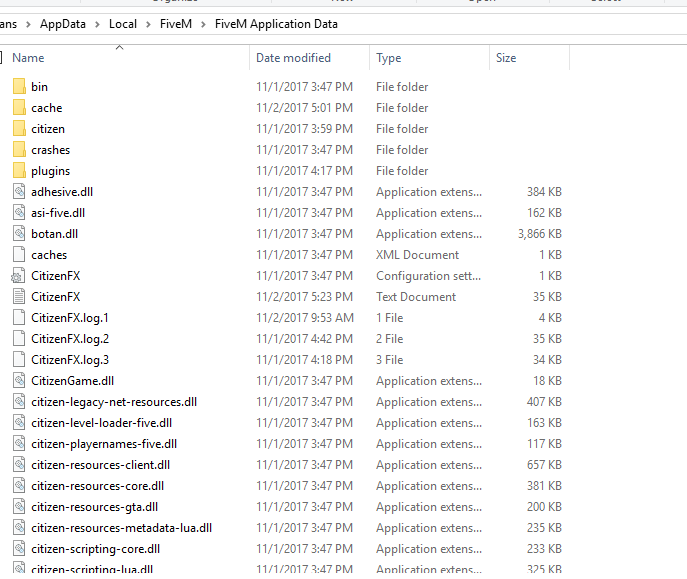
Task: Click FiveM Application Data breadcrumb segment
Action: (x=276, y=24)
